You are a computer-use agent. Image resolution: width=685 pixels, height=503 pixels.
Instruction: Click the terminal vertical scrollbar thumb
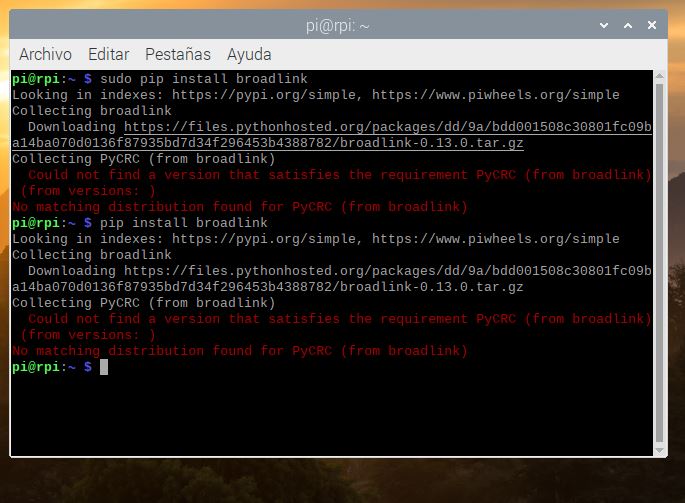[x=660, y=263]
